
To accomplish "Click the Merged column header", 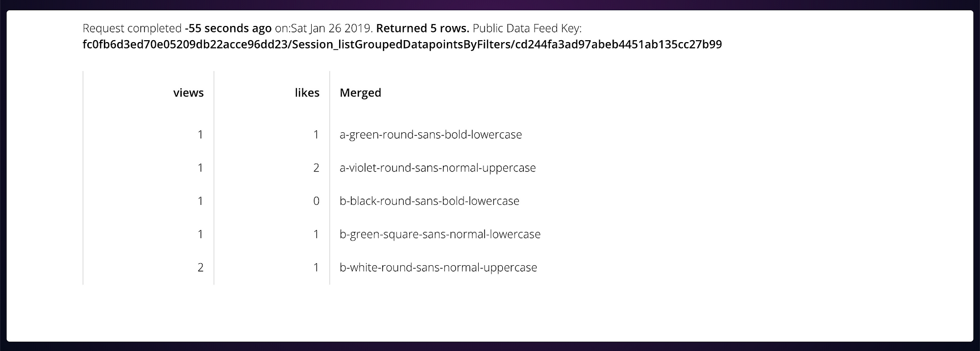I will [x=360, y=93].
